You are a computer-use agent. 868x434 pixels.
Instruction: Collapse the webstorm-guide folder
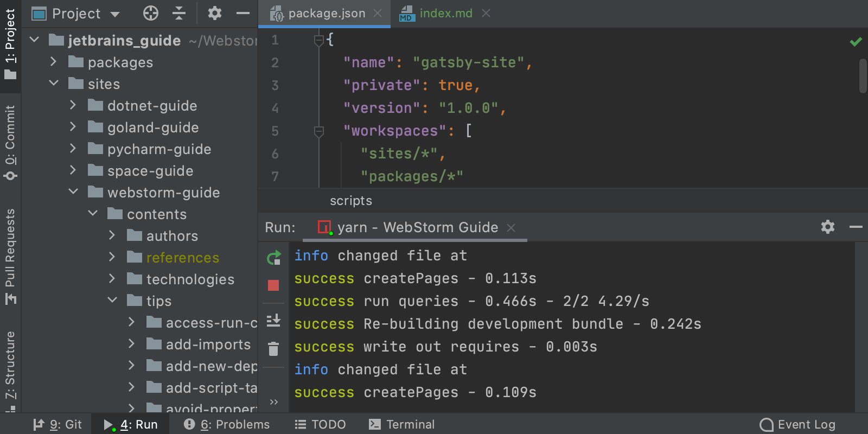(x=73, y=192)
